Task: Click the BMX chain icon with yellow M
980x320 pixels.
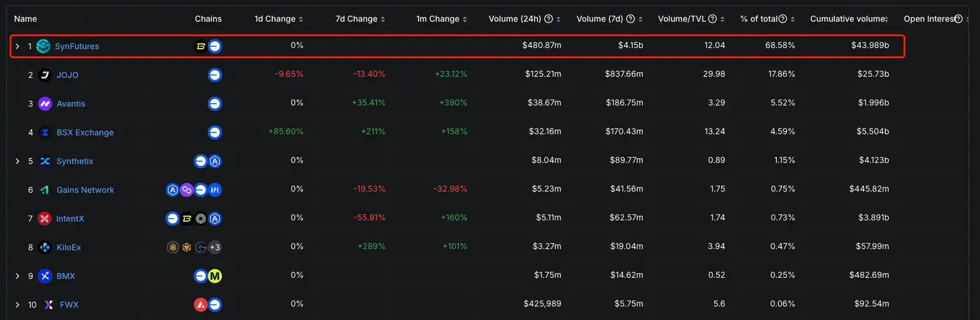Action: [x=215, y=276]
